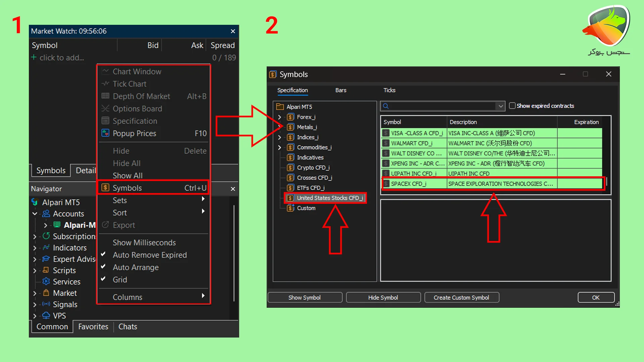Click the symbol search input field

[x=442, y=106]
